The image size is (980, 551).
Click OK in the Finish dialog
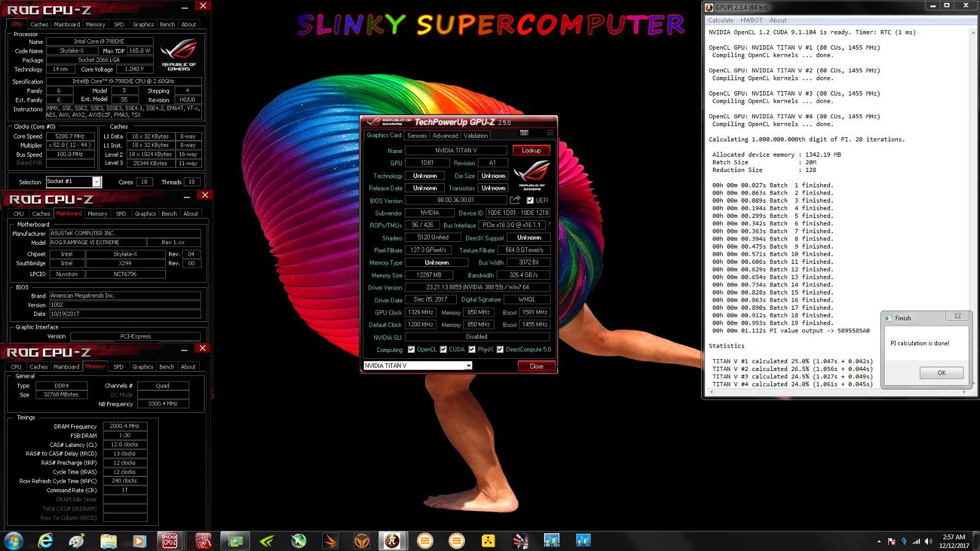[x=941, y=373]
